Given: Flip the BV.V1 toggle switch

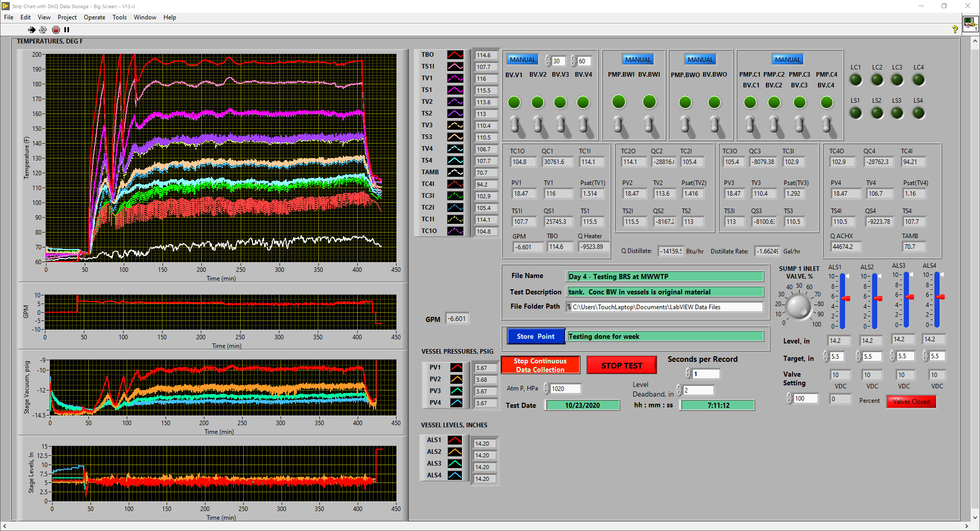Looking at the screenshot, I should pyautogui.click(x=516, y=125).
